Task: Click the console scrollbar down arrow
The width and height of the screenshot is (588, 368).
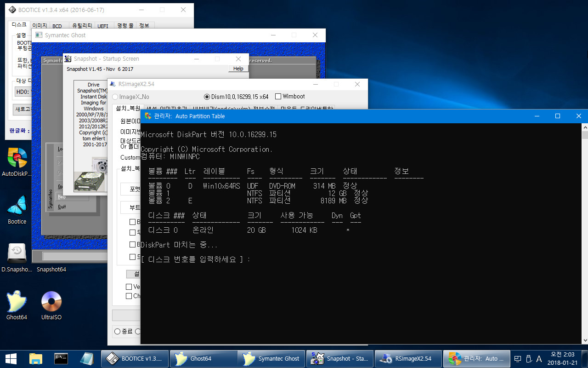Action: pyautogui.click(x=584, y=340)
